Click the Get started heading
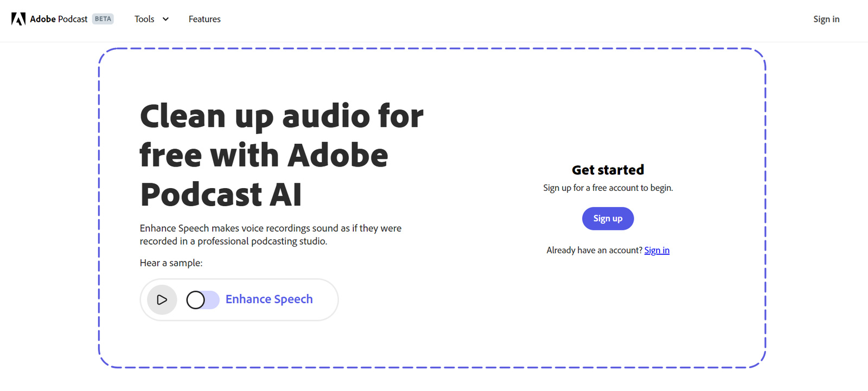This screenshot has height=391, width=868. tap(608, 170)
